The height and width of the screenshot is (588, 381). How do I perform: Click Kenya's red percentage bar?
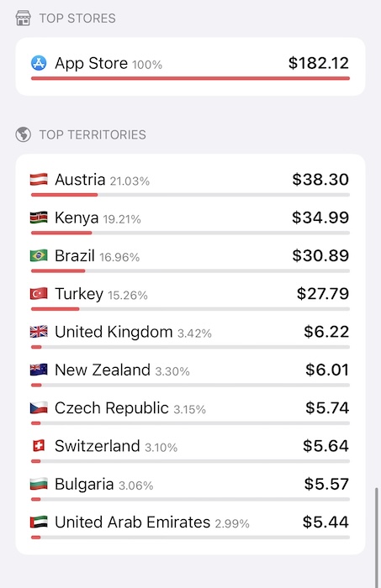(x=61, y=233)
